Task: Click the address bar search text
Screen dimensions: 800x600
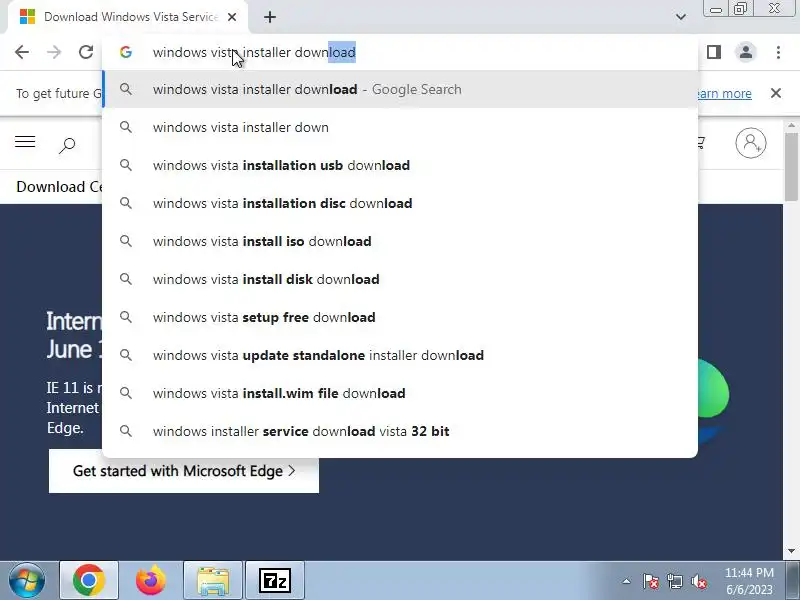Action: click(254, 52)
